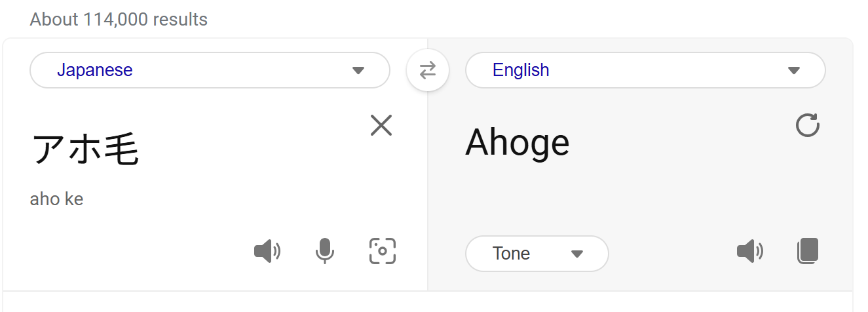Select the About 114,000 results text
The height and width of the screenshot is (312, 868).
119,20
